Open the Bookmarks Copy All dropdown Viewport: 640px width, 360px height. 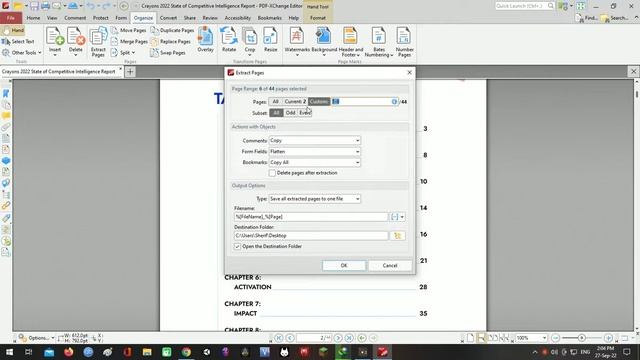click(x=314, y=162)
